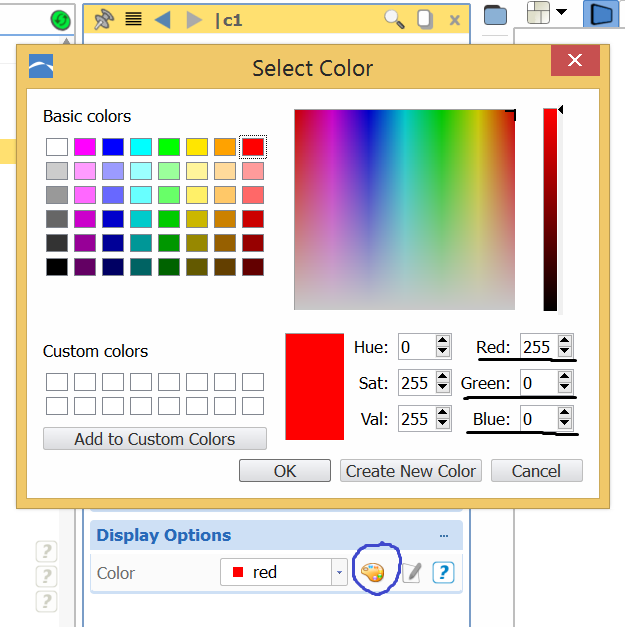Select the light gray basic color swatch
The height and width of the screenshot is (627, 625).
(57, 171)
